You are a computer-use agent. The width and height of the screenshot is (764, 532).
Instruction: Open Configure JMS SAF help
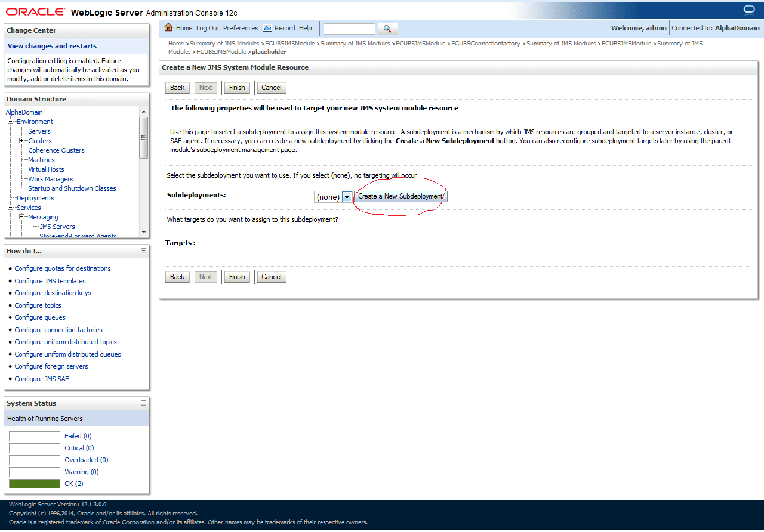coord(42,379)
